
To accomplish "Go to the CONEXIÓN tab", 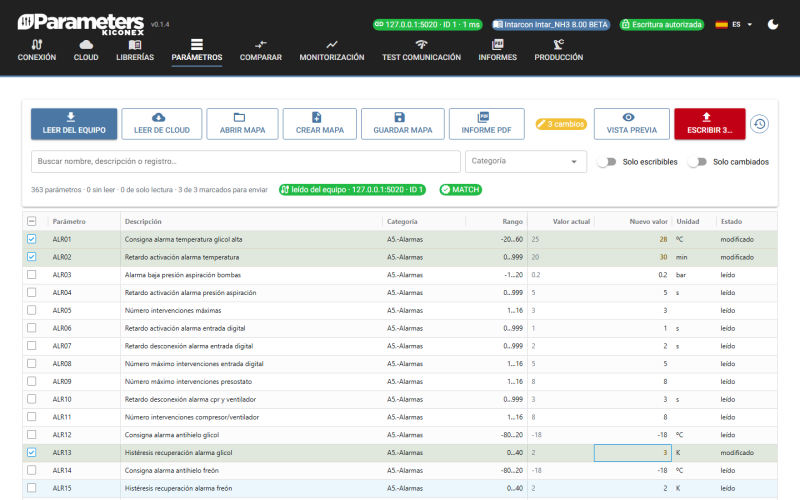I will point(37,51).
